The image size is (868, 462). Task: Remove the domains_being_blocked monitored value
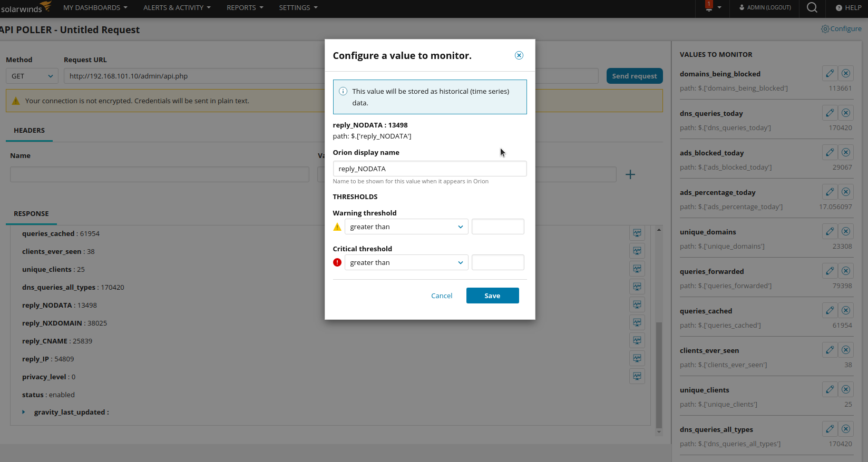846,73
